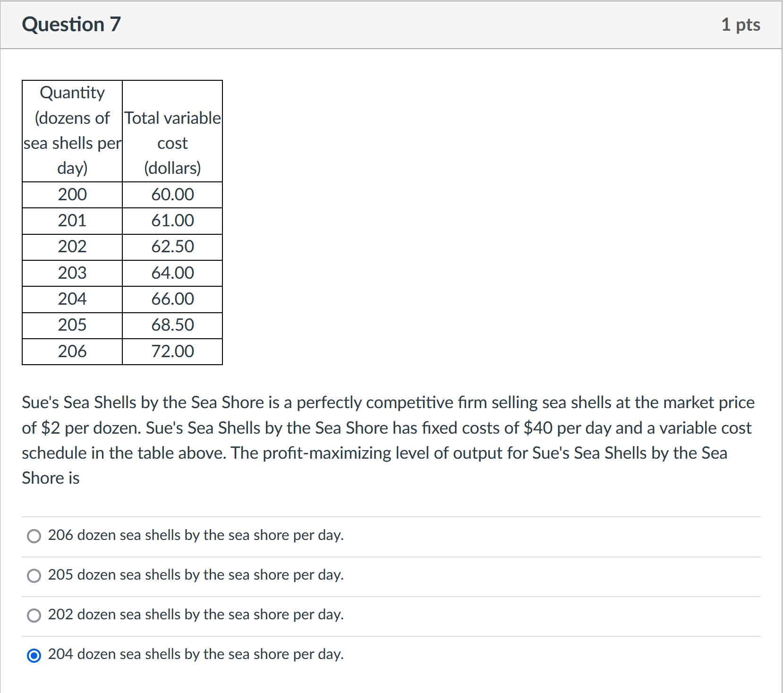Click the cell containing 62.50
Viewport: 784px width, 693px height.
tap(172, 247)
